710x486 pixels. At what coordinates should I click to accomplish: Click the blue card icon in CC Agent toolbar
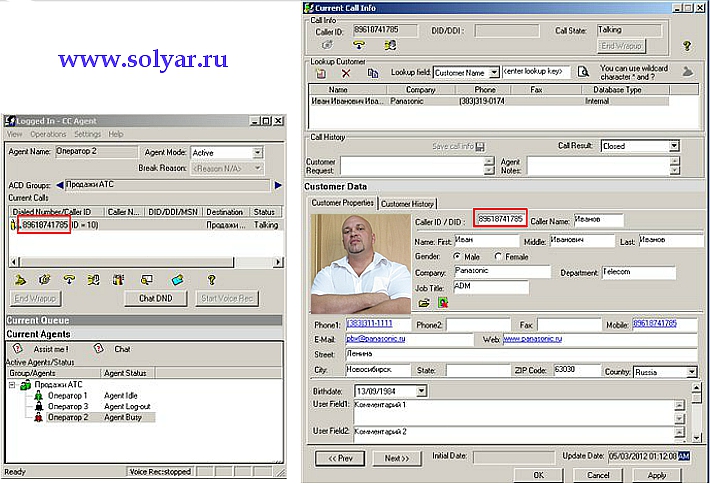pyautogui.click(x=178, y=280)
